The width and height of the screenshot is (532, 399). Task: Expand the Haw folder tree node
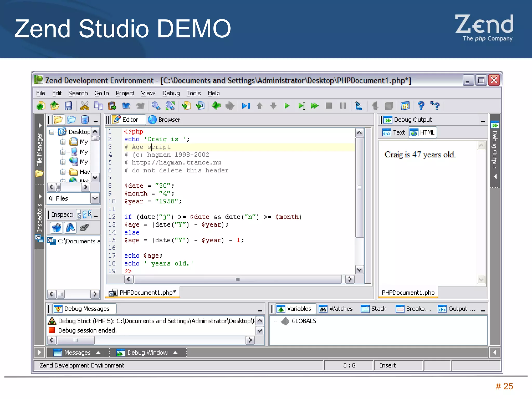(x=63, y=172)
